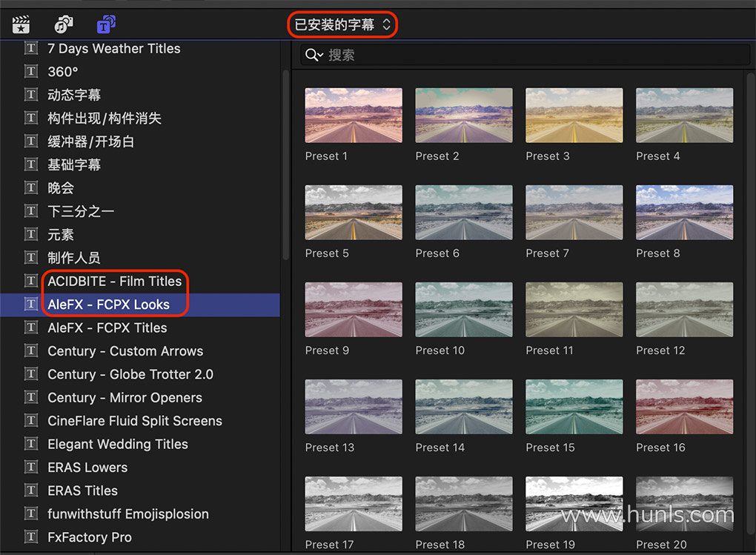This screenshot has width=756, height=555.
Task: Select the Preset 1 thumbnail
Action: (354, 116)
